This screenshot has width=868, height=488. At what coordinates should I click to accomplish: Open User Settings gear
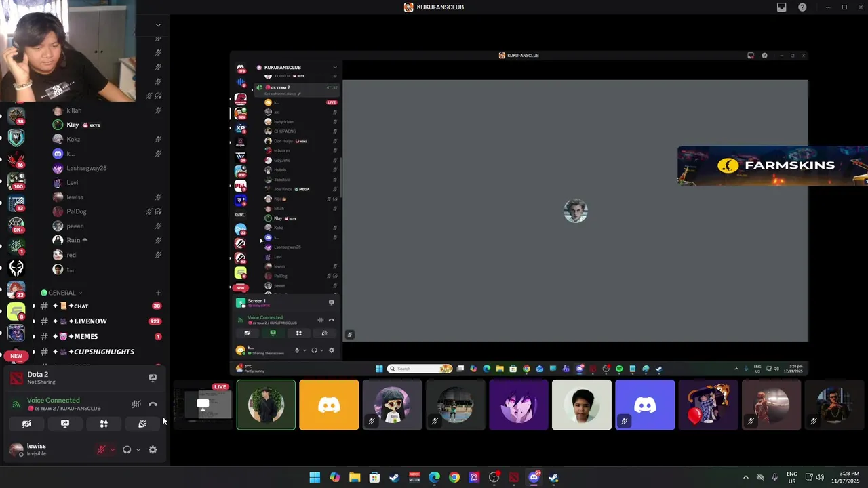click(153, 449)
